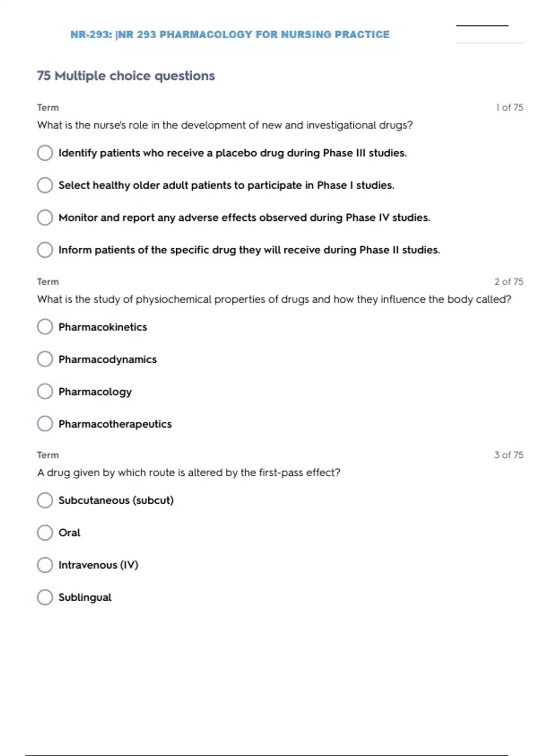Choose the Oral route option
The width and height of the screenshot is (534, 756).
point(45,533)
